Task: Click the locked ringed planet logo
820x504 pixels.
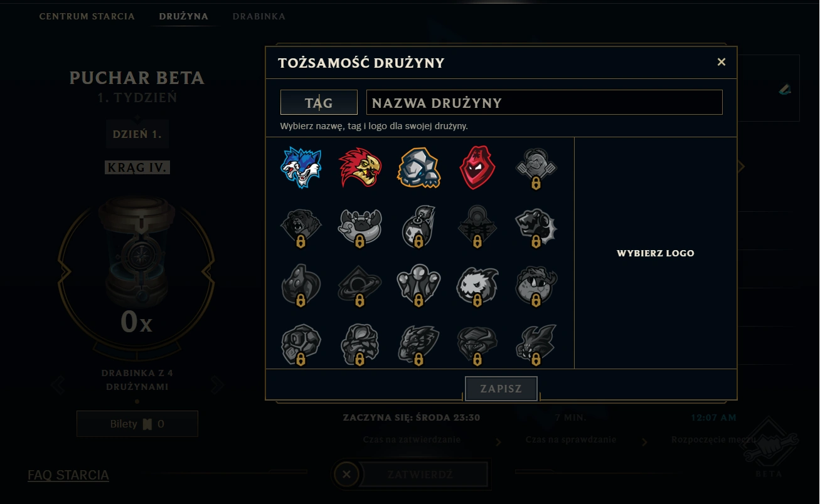Action: point(360,286)
